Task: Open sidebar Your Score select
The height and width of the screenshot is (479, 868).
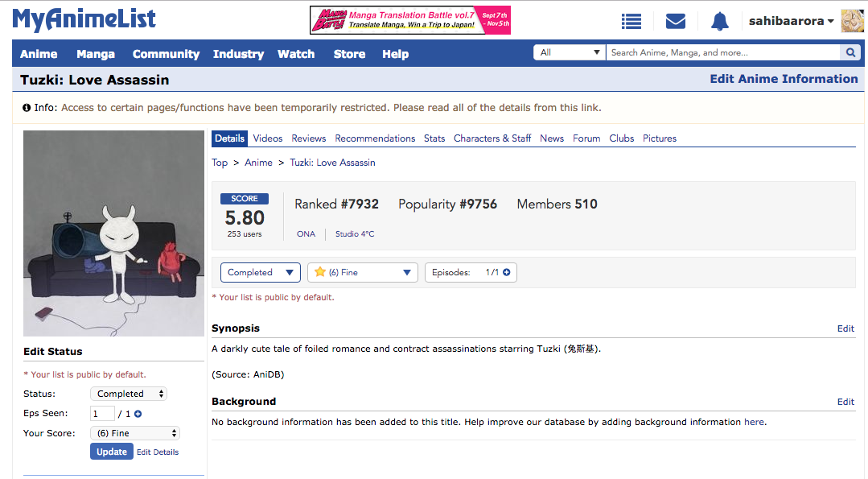Action: pyautogui.click(x=134, y=433)
